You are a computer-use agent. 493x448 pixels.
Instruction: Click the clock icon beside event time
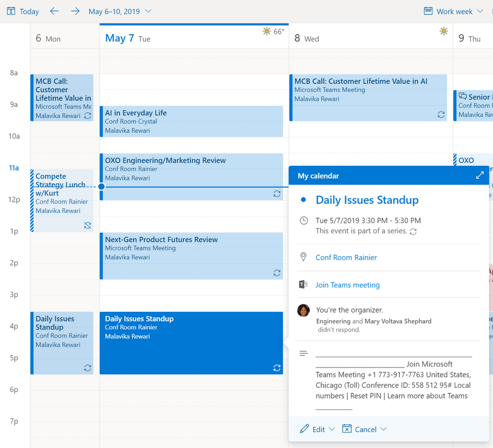(x=303, y=221)
